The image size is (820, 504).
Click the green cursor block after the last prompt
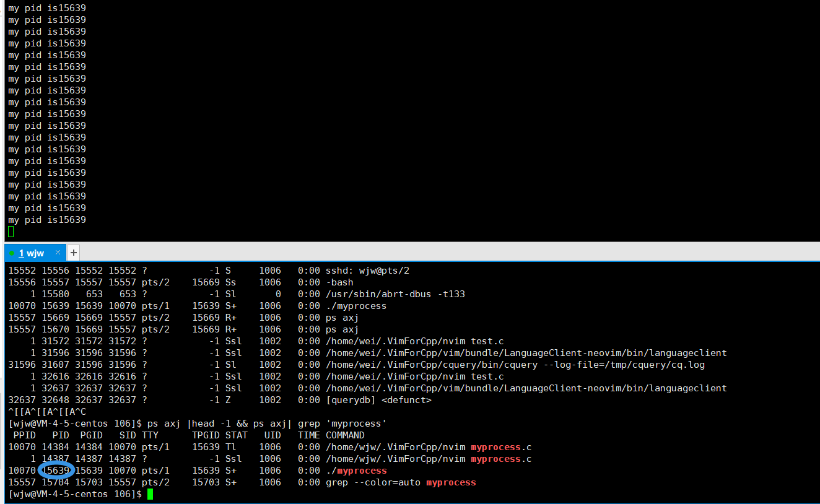point(150,494)
